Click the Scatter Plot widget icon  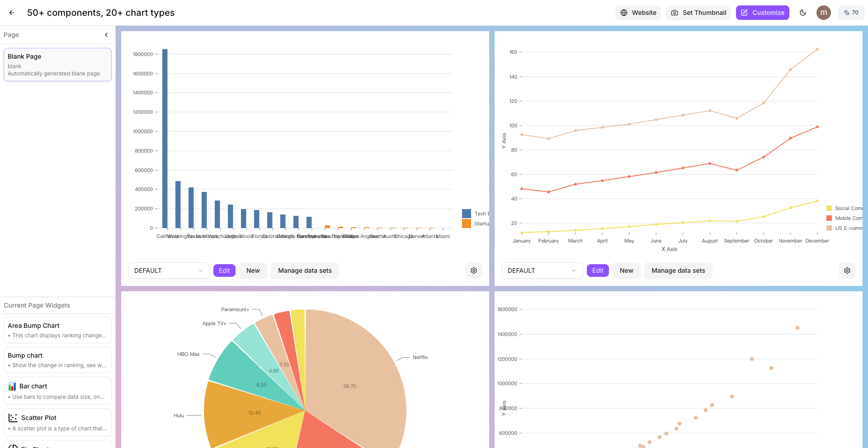13,418
